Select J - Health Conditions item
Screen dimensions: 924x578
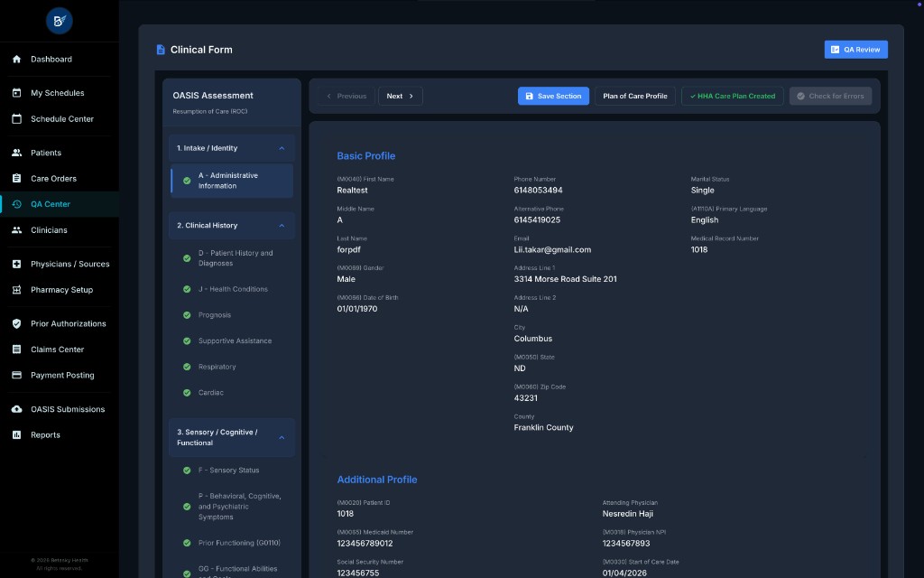[232, 289]
